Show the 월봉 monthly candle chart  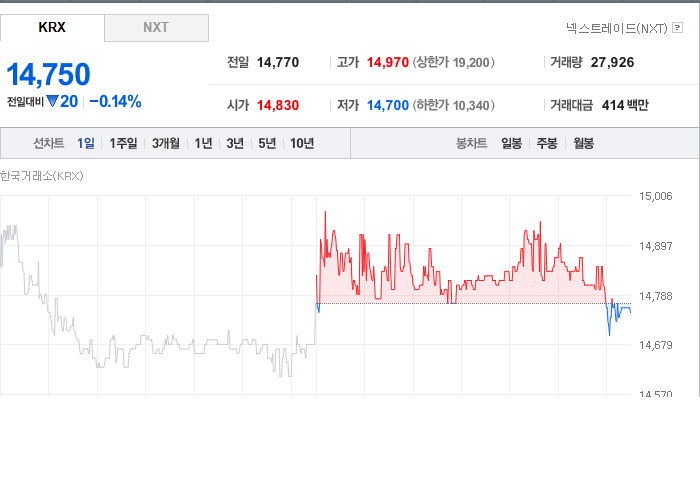click(583, 143)
